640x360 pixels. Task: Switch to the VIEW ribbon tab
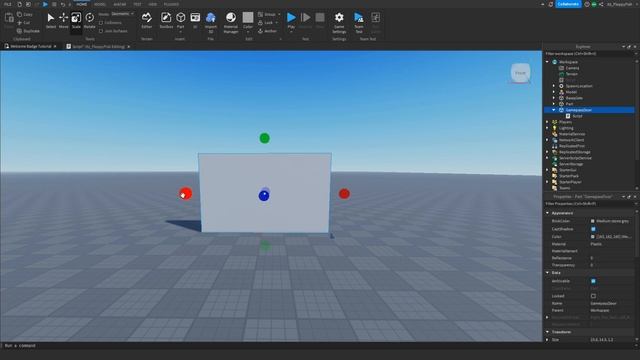pos(153,4)
